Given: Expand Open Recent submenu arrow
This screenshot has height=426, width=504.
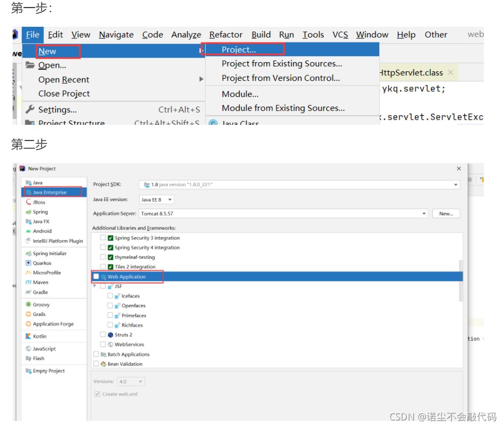Looking at the screenshot, I should point(201,79).
